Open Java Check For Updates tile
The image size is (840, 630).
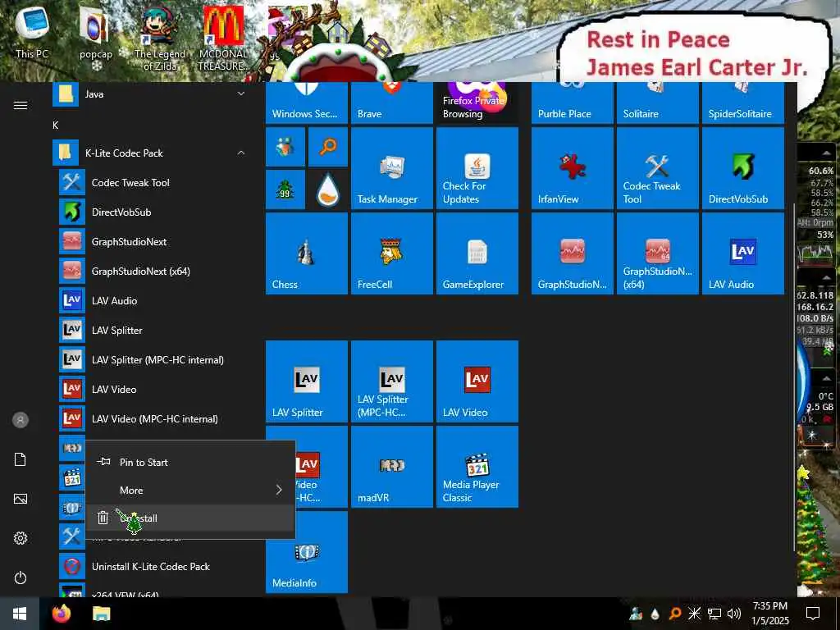[477, 167]
